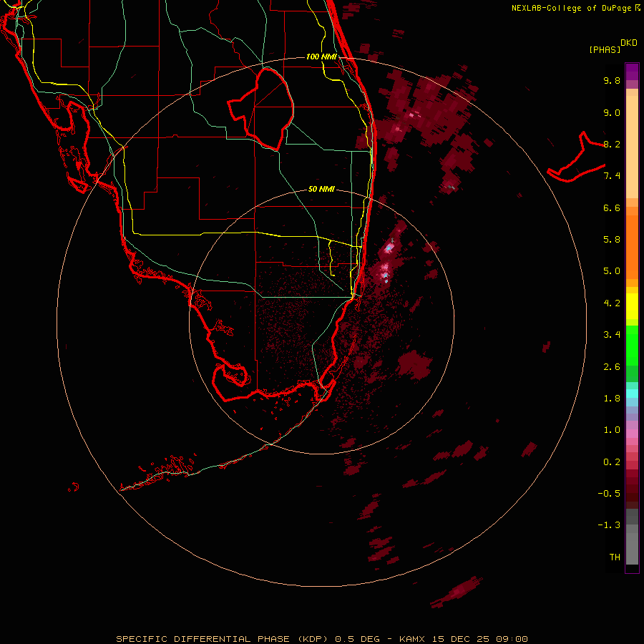The height and width of the screenshot is (644, 644).
Task: Click the TH label at the legend bottom
Action: (615, 557)
